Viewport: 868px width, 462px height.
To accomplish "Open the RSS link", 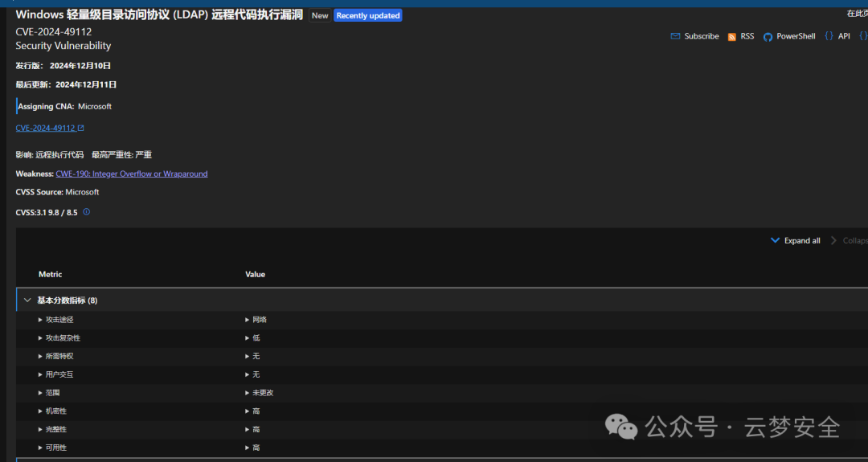I will point(747,36).
